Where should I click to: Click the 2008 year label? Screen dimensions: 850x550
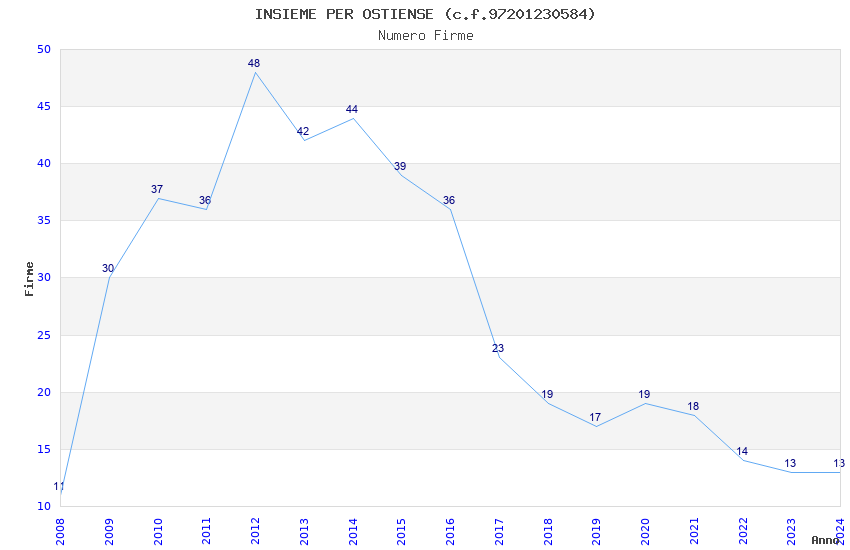tap(60, 531)
